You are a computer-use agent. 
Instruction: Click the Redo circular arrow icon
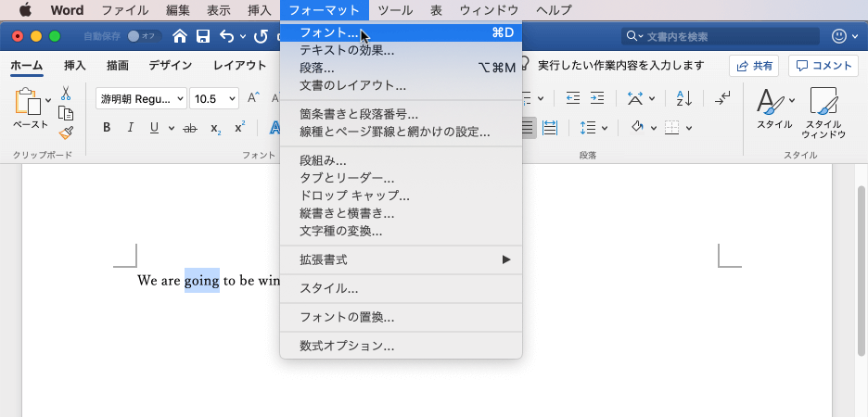tap(261, 36)
